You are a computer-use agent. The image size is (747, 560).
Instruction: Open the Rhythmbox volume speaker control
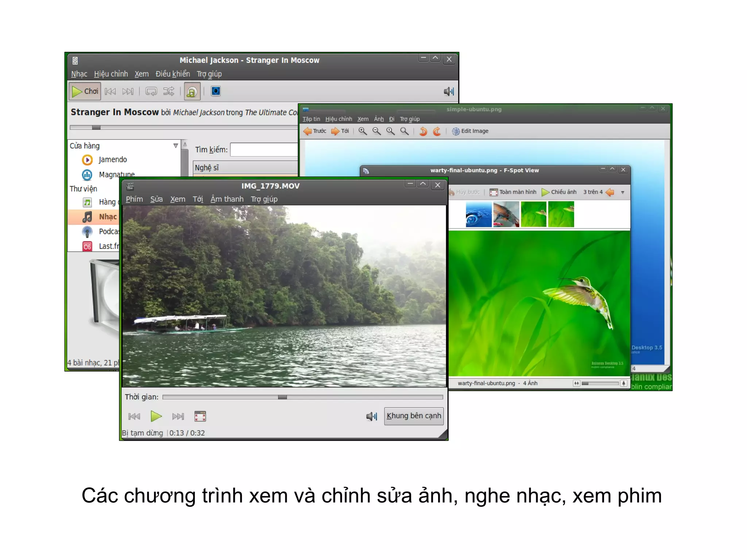pos(448,92)
